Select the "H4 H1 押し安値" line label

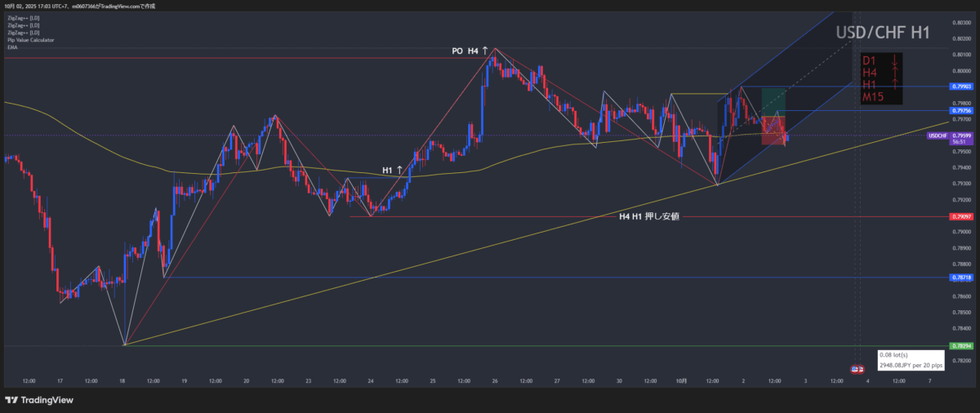[649, 216]
